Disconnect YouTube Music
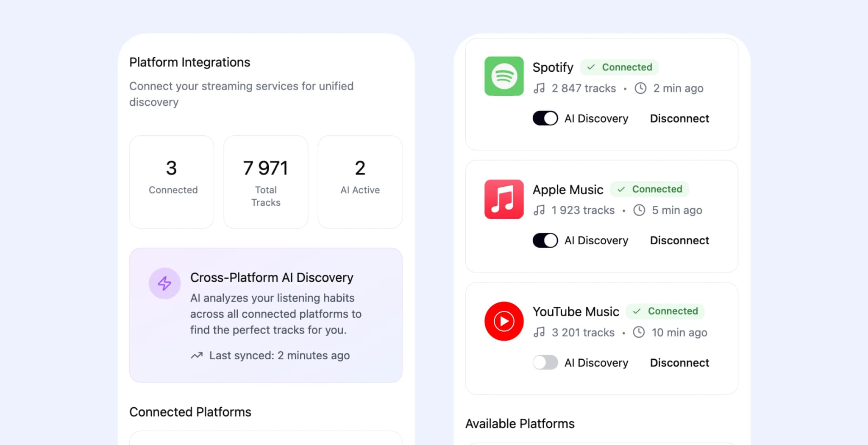The image size is (868, 445). 679,363
